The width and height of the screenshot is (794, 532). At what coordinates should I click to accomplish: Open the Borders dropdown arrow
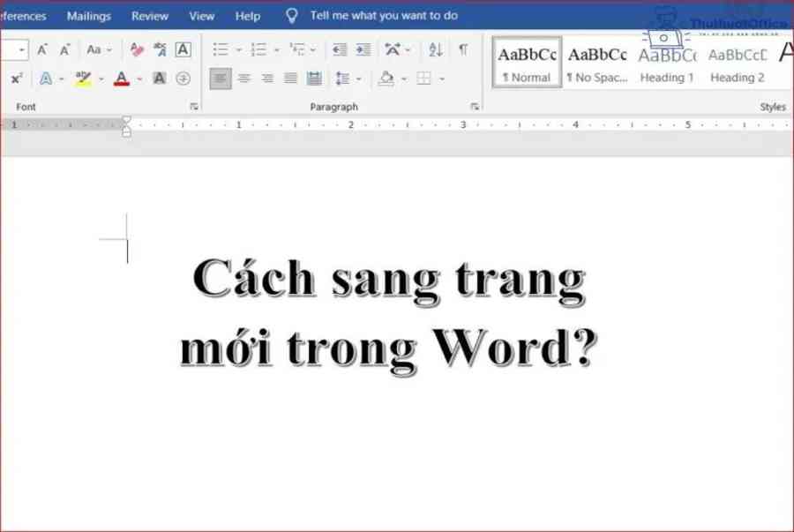coord(442,79)
